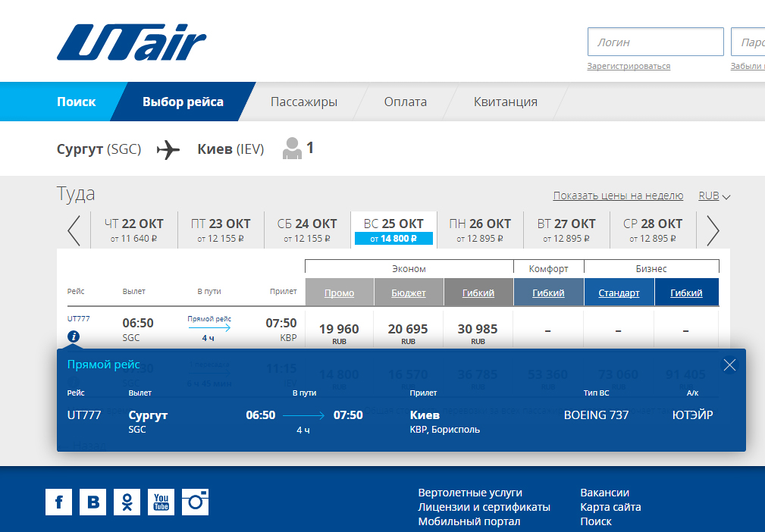Select date ВТ 27 ОКТ
765x532 pixels.
[x=566, y=230]
